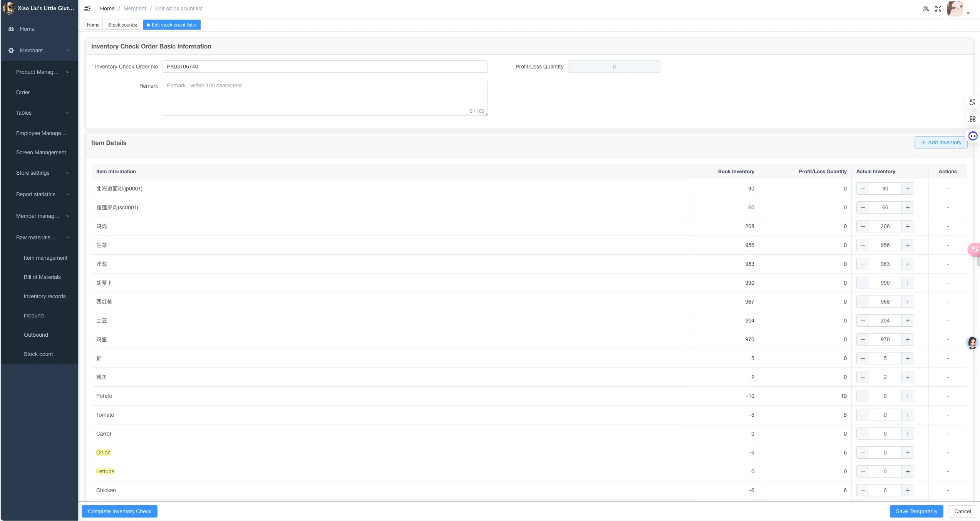Expand the Report statistics submenu
Screen dimensions: 980x521
tap(68, 194)
